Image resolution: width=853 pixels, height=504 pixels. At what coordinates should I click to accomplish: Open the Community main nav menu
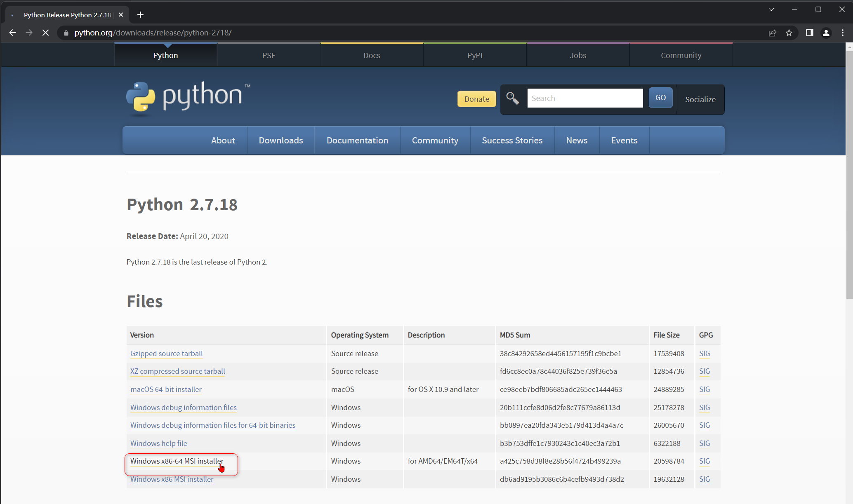[x=435, y=140]
